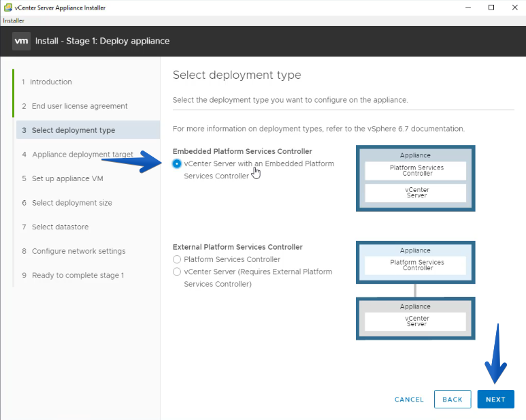Open Select deployment size step

pyautogui.click(x=67, y=203)
